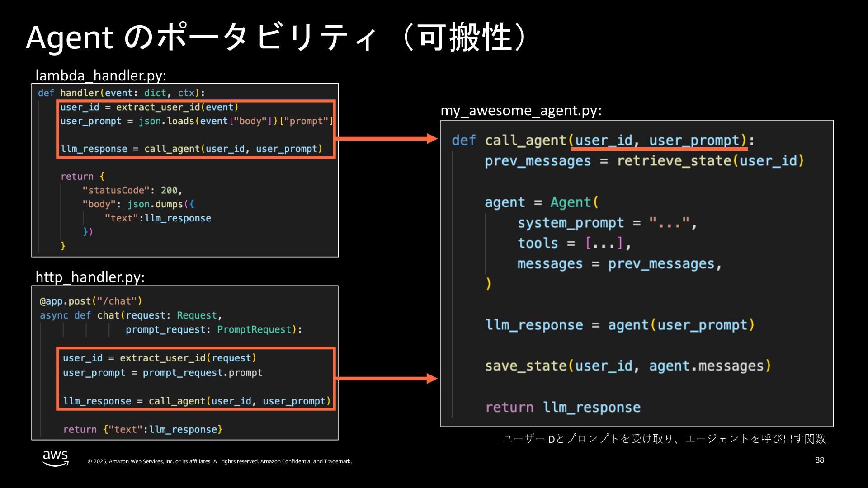Screen dimensions: 868x488
Task: Click the http handler 'llm_response = call_agent' line
Action: (197, 401)
